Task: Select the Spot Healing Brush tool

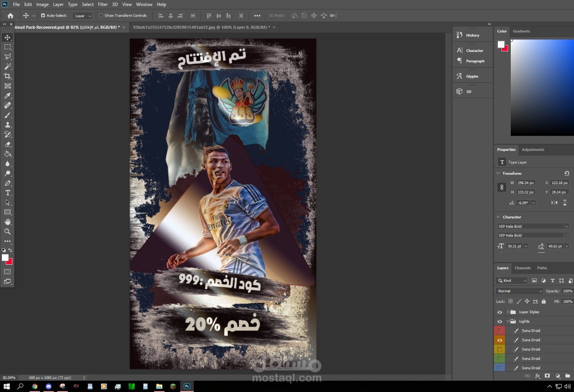Action: click(x=8, y=106)
